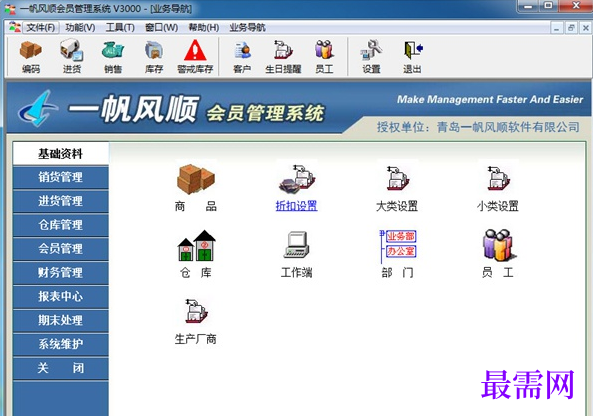Click the 退出 exit toolbar icon
The height and width of the screenshot is (416, 593).
click(412, 57)
